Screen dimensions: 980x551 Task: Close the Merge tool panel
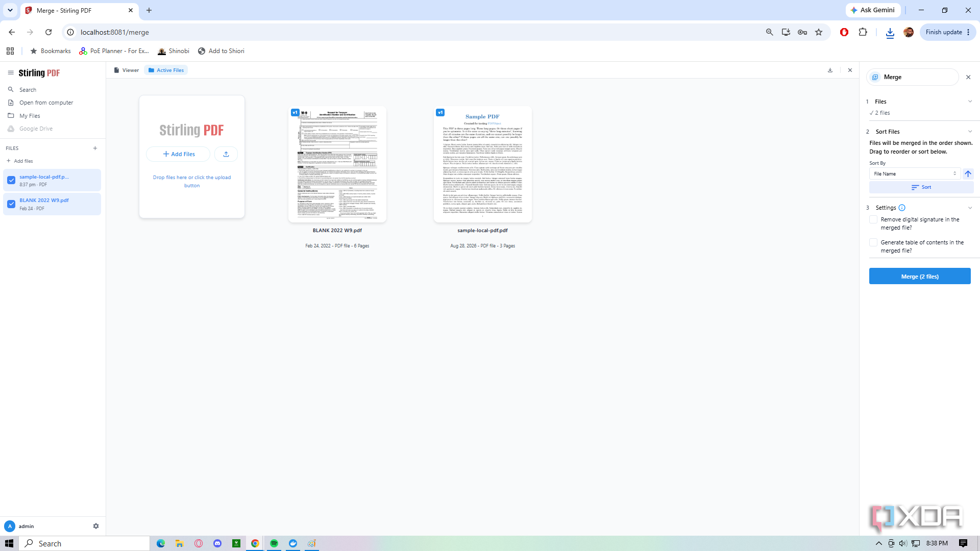(968, 77)
